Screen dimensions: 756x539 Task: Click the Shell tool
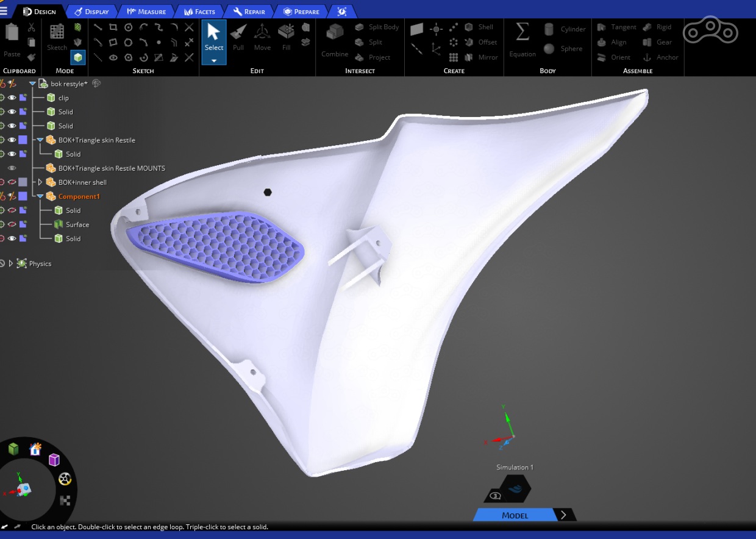click(479, 27)
